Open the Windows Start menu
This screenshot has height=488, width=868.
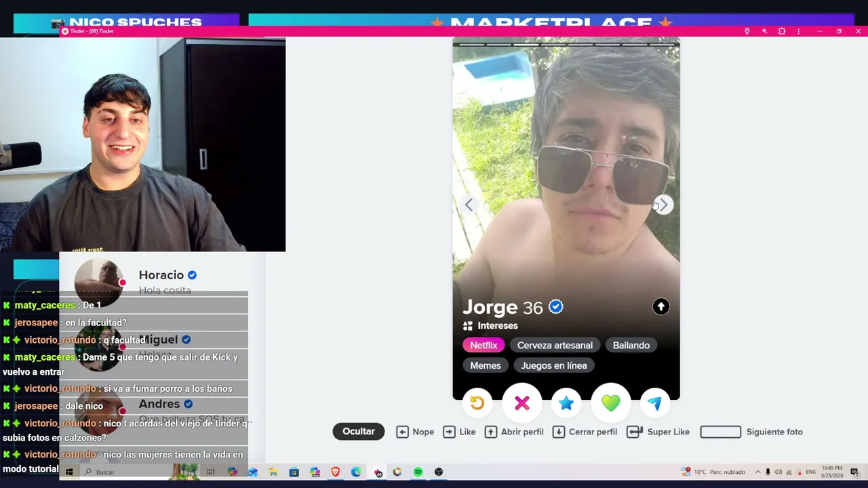click(69, 472)
